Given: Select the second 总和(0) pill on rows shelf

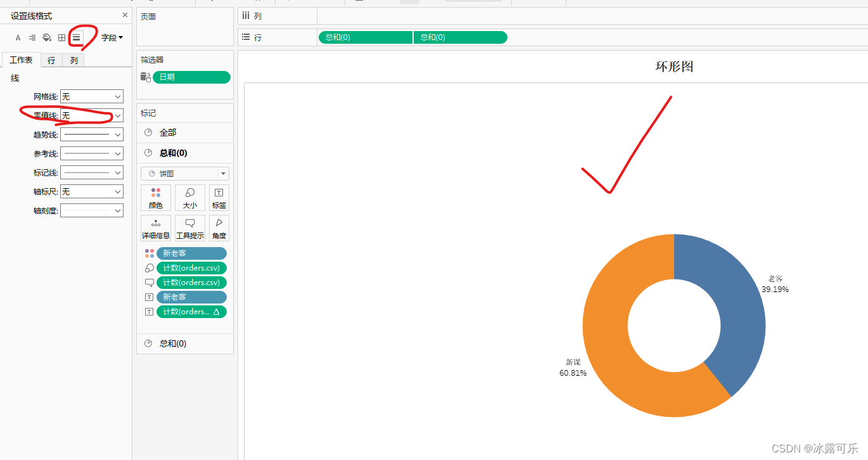Looking at the screenshot, I should click(461, 37).
